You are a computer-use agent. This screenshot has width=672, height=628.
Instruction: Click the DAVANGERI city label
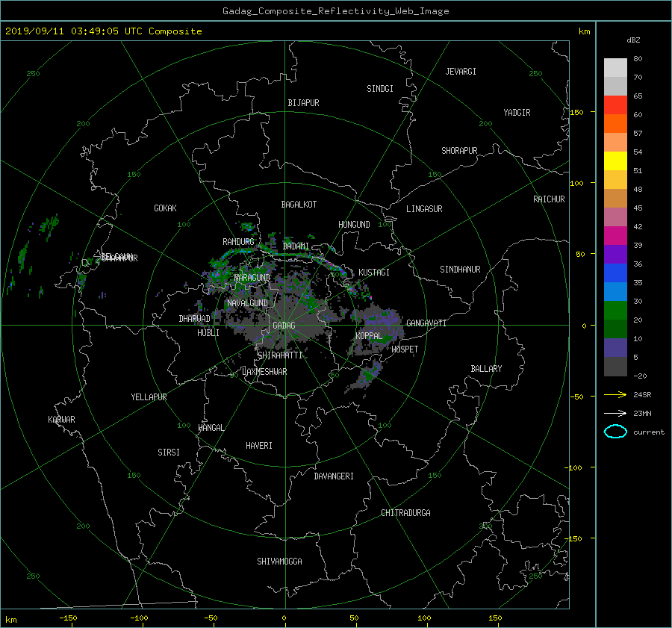pyautogui.click(x=334, y=476)
